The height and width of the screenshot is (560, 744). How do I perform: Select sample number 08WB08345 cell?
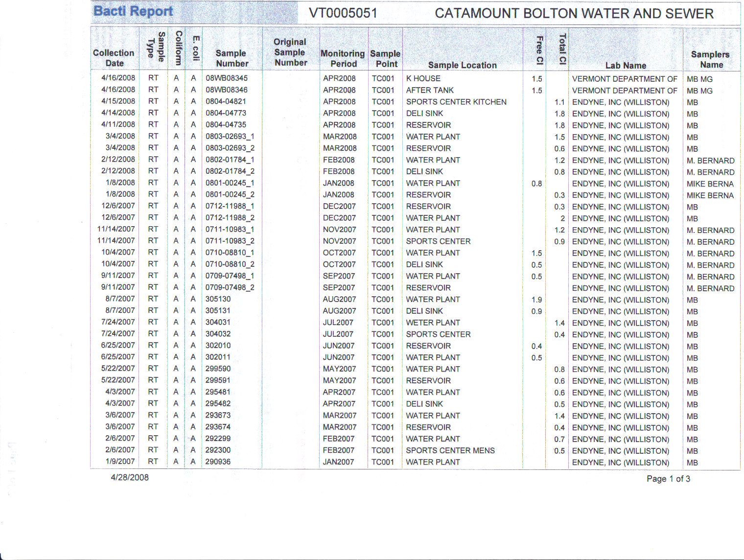coord(226,78)
